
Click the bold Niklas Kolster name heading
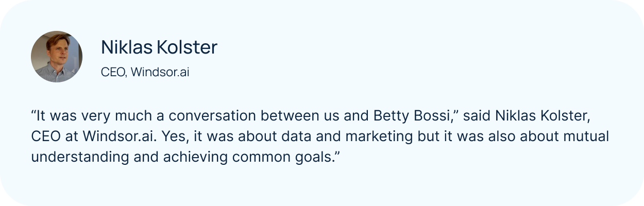[x=159, y=47]
